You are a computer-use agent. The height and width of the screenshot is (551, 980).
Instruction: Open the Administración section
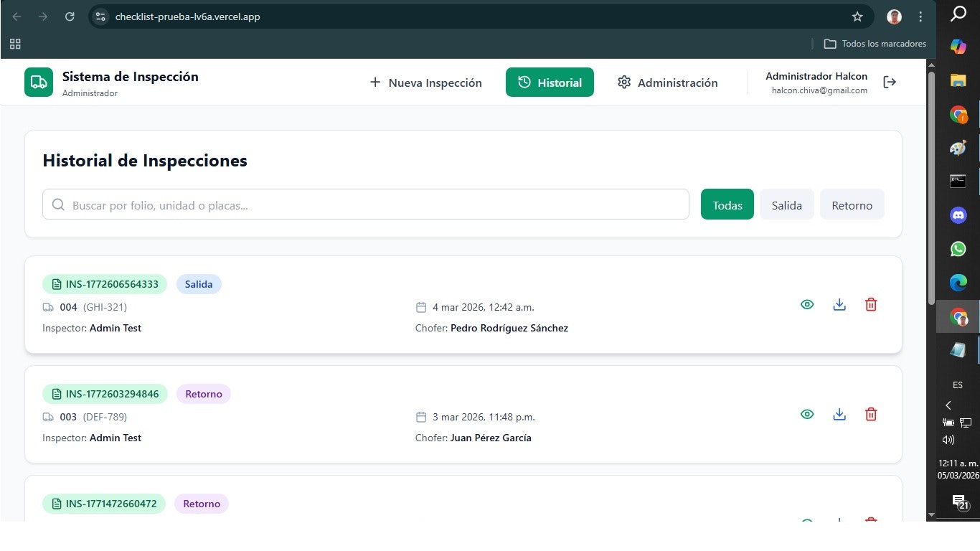[x=667, y=82]
